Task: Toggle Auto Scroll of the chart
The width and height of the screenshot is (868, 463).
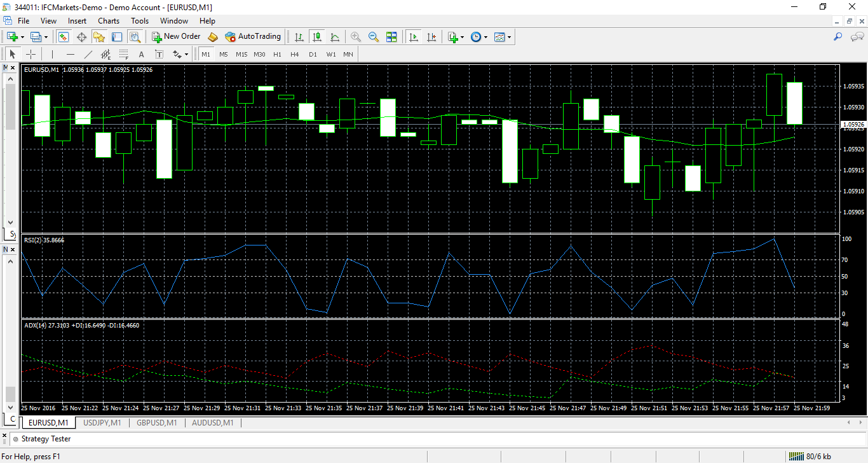Action: click(414, 37)
